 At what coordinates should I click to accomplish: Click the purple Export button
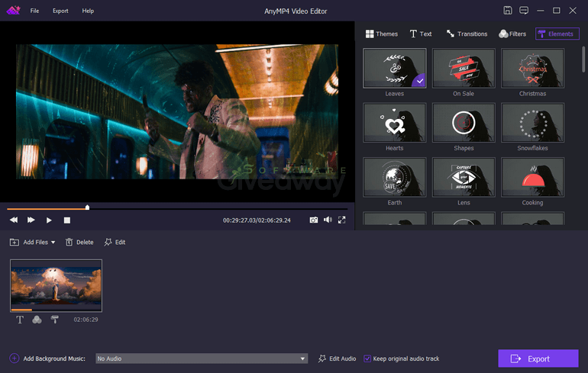(538, 359)
